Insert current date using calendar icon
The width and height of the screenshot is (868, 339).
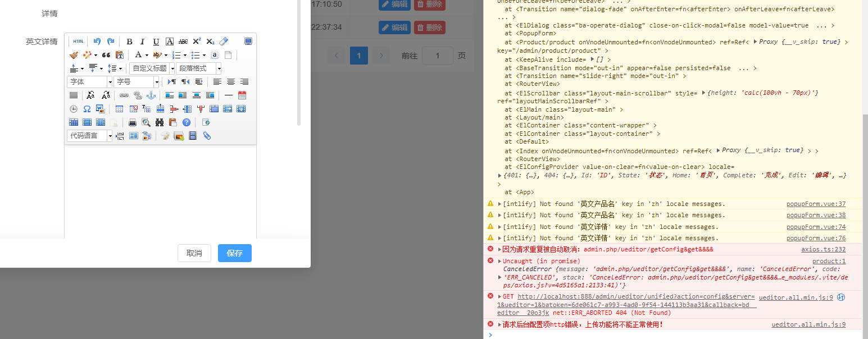[x=242, y=95]
